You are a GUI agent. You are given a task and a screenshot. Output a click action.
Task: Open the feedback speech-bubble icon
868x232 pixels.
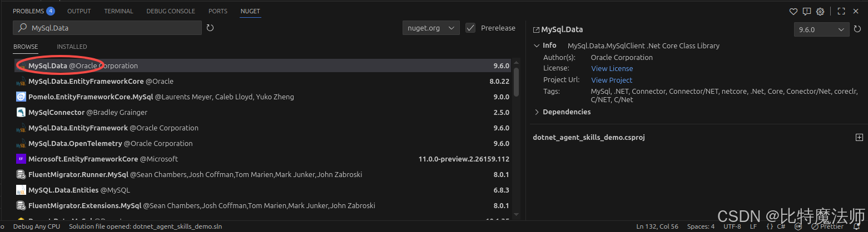click(x=807, y=11)
